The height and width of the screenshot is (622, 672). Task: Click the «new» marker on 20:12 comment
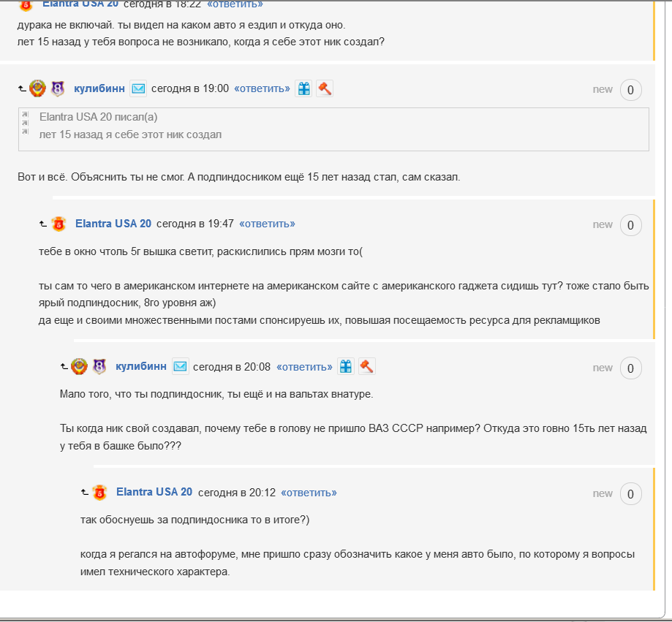click(x=603, y=493)
